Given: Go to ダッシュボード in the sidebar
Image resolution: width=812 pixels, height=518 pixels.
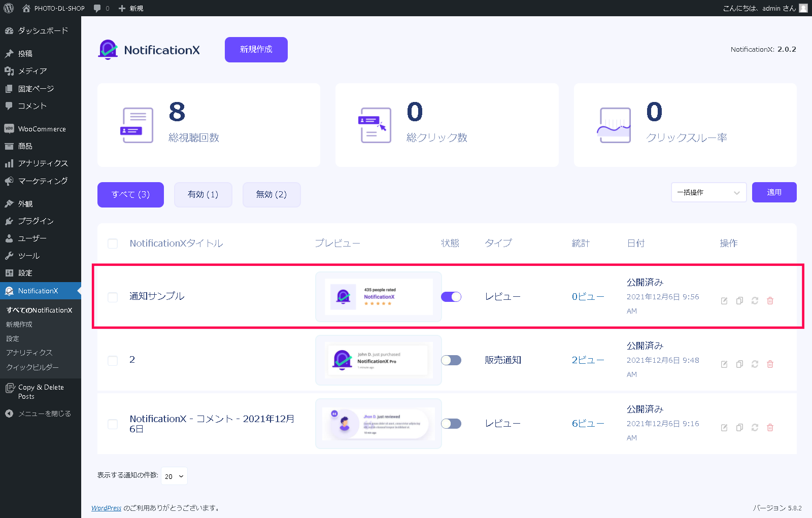Looking at the screenshot, I should (41, 30).
